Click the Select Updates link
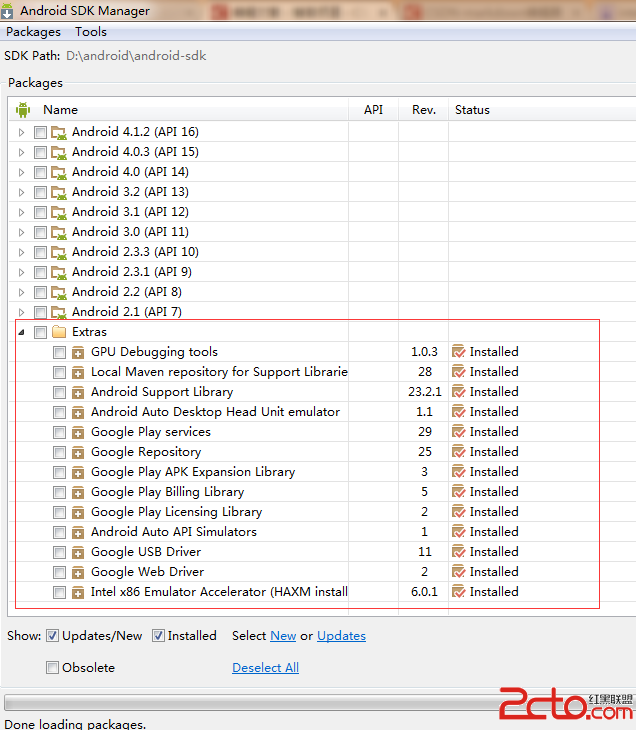Screen dimensions: 636x730 pyautogui.click(x=341, y=636)
